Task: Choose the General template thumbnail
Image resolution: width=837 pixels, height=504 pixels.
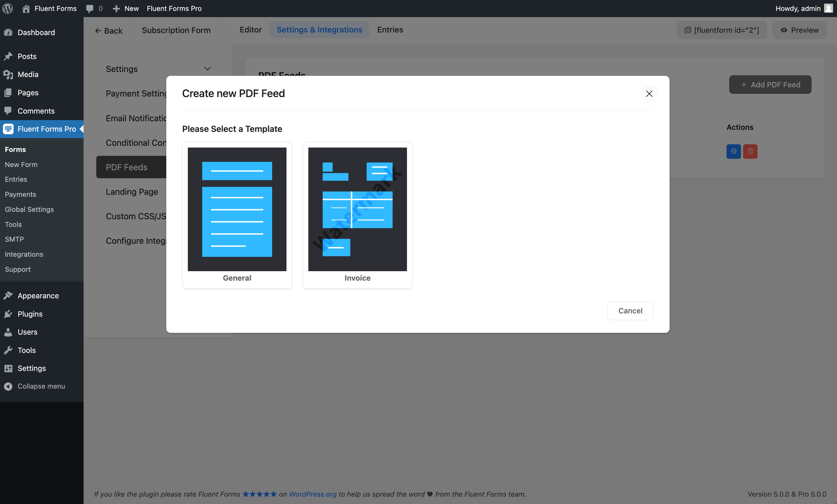Action: [237, 209]
